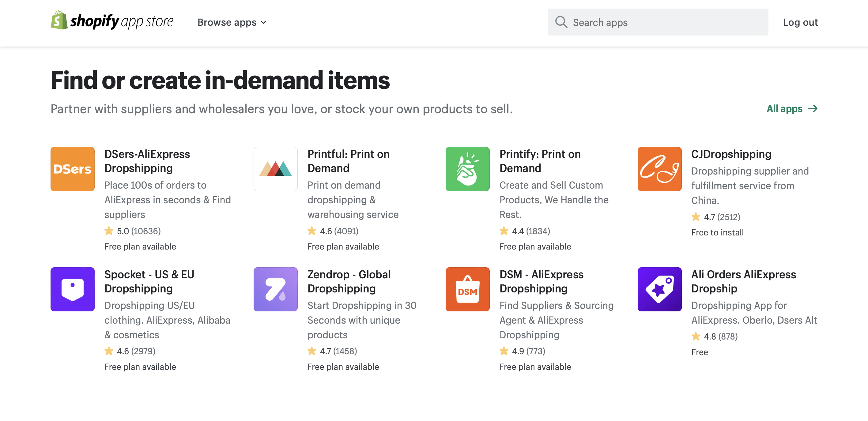Focus the Search apps input field
Viewport: 868px width, 421px height.
658,22
